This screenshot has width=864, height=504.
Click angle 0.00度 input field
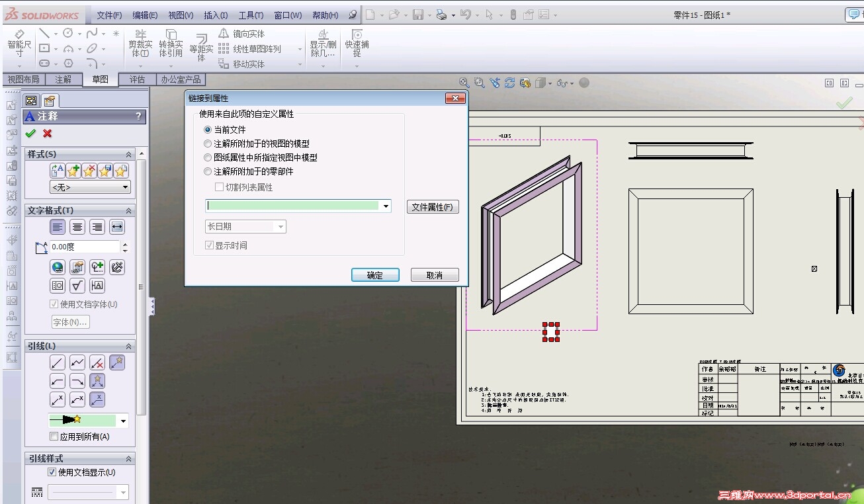[85, 247]
